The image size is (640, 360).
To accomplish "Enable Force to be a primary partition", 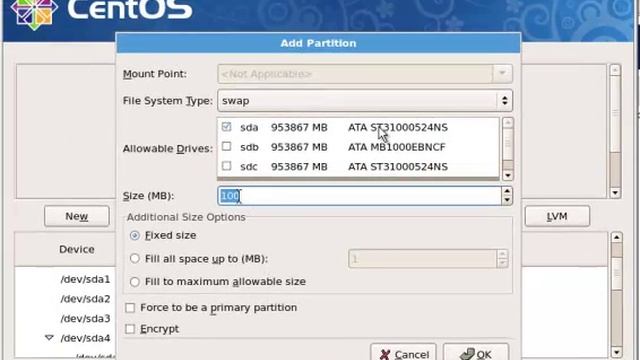I will (x=130, y=308).
